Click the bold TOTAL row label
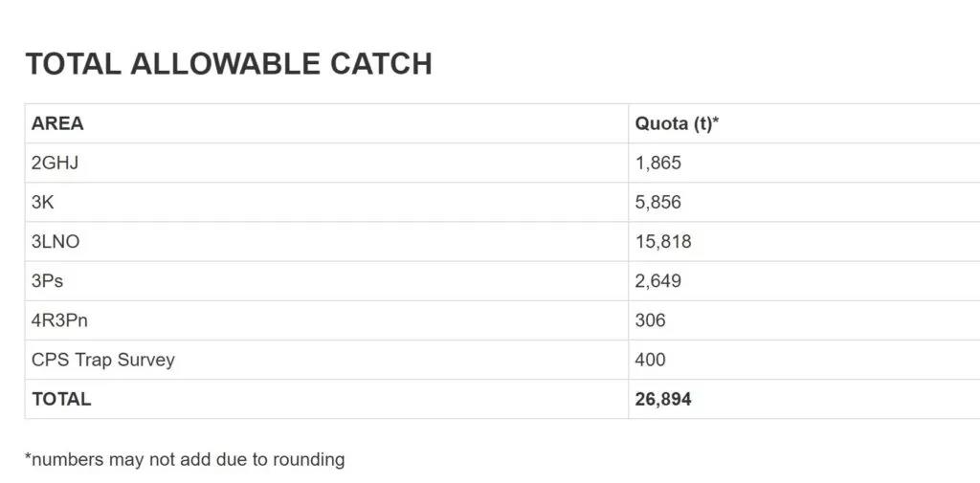Viewport: 980px width, 483px height. point(61,400)
